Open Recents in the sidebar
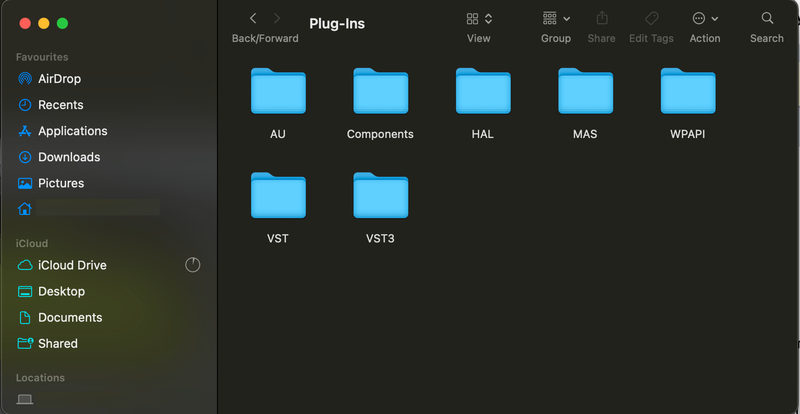Viewport: 800px width, 414px height. 60,105
